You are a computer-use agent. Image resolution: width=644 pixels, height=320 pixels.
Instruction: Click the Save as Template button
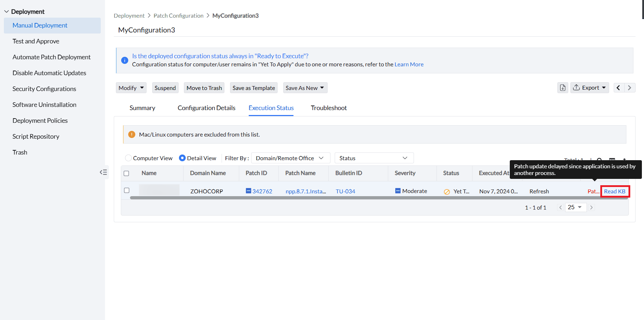tap(254, 88)
